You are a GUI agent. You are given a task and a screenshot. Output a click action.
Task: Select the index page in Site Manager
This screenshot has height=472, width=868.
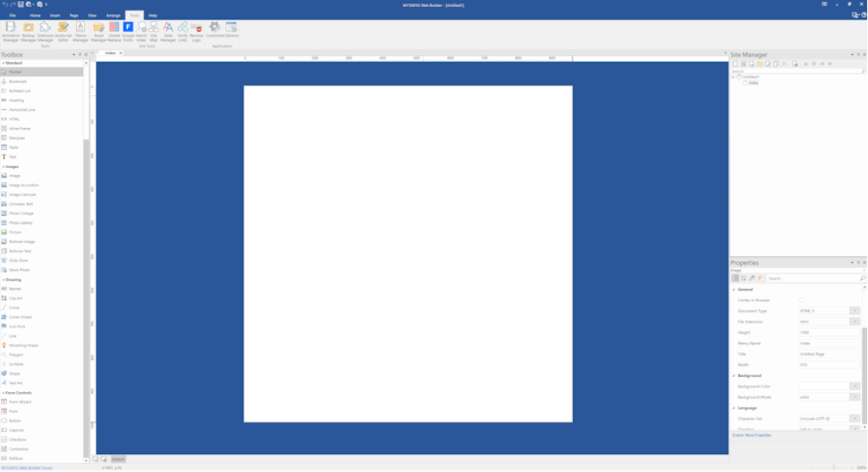(x=753, y=83)
